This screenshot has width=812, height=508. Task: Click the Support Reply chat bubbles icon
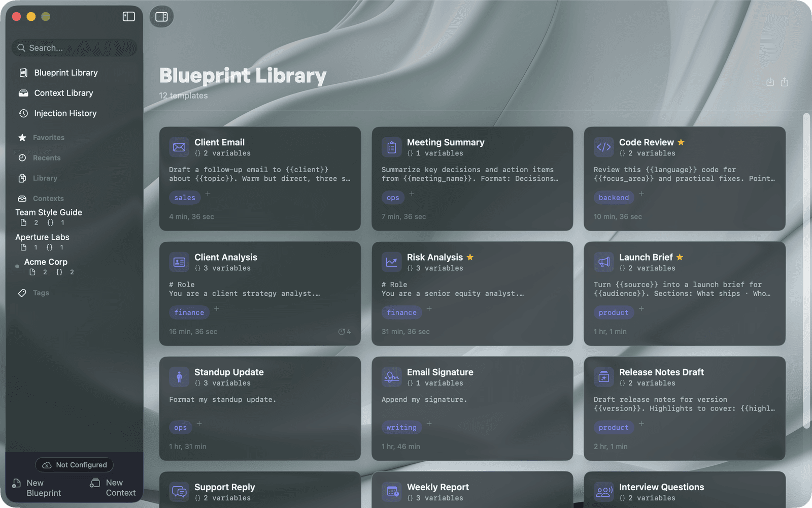point(179,492)
